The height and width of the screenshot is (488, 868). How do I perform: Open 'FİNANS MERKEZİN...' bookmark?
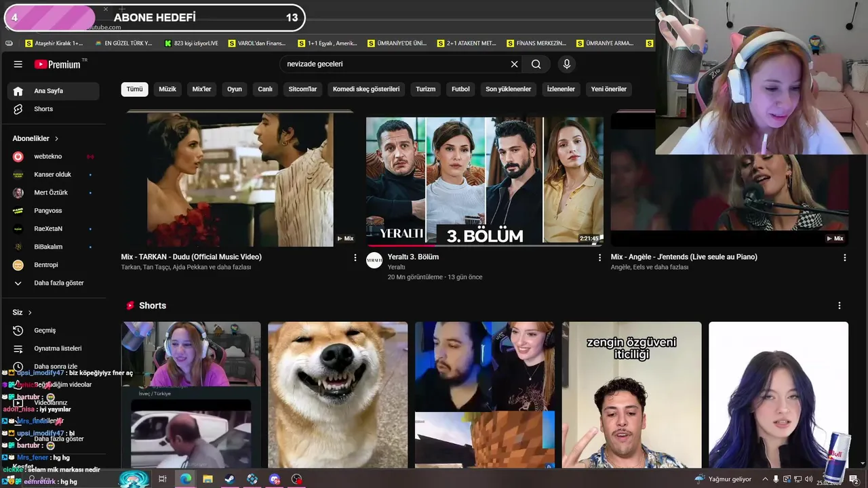click(x=536, y=43)
